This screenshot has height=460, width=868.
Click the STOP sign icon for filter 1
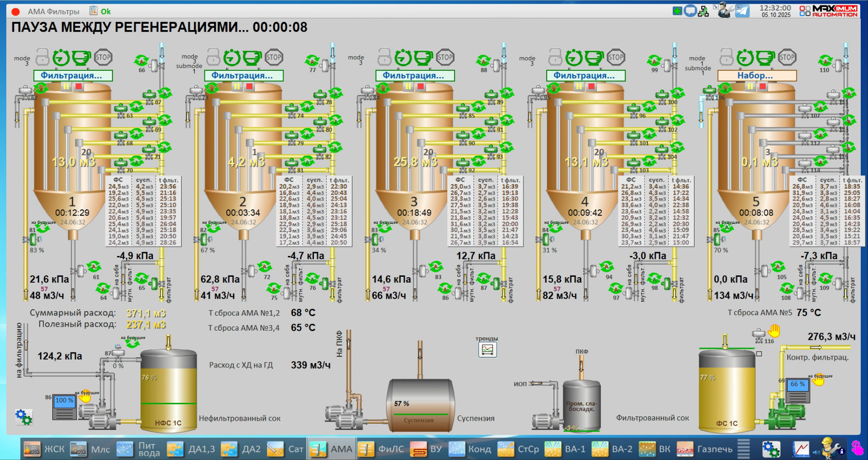pyautogui.click(x=103, y=58)
